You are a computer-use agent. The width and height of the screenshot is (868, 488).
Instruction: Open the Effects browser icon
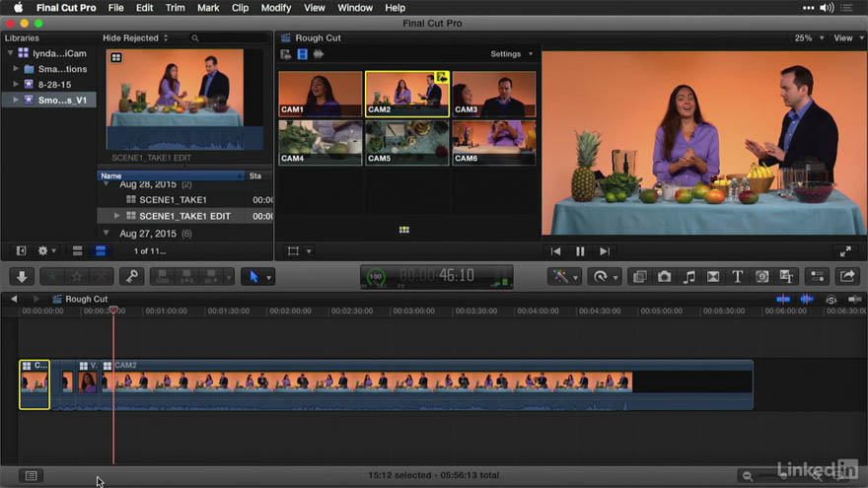(x=639, y=276)
